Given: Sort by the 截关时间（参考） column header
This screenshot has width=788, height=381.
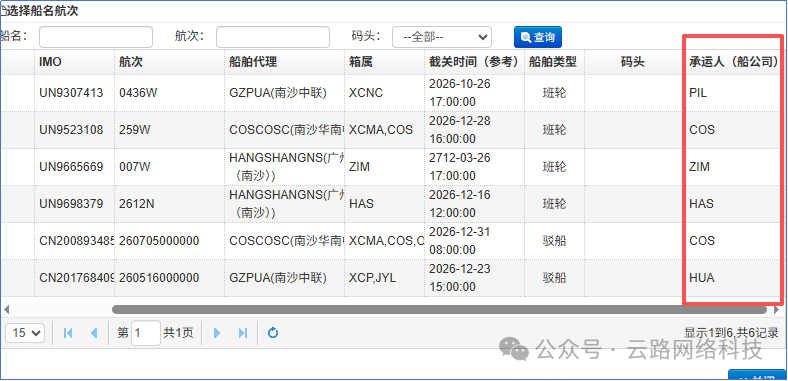Looking at the screenshot, I should [x=474, y=62].
